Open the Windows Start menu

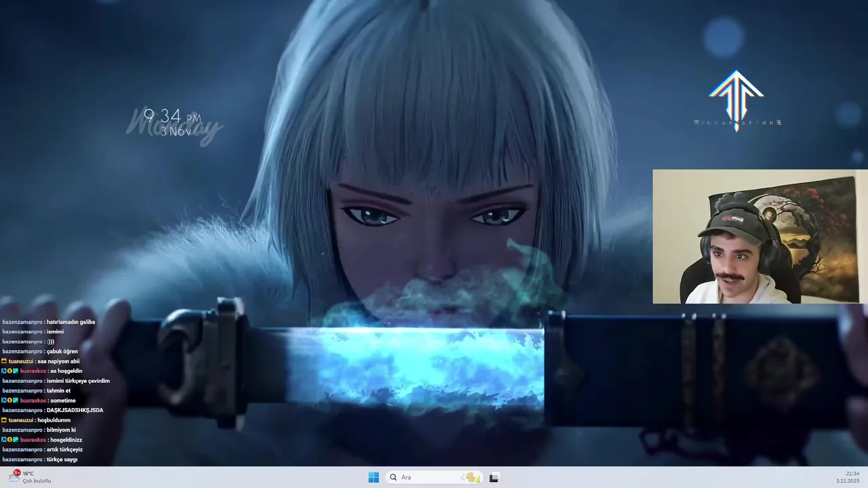[374, 477]
